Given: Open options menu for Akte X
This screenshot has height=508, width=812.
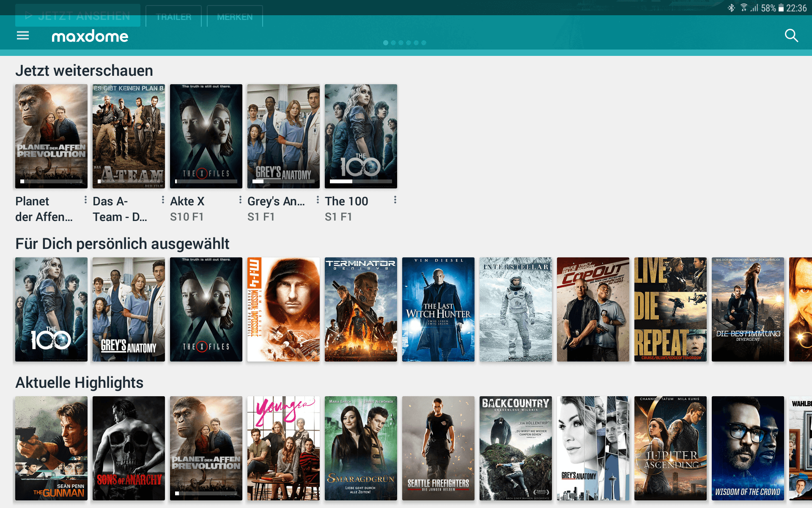Looking at the screenshot, I should (240, 200).
